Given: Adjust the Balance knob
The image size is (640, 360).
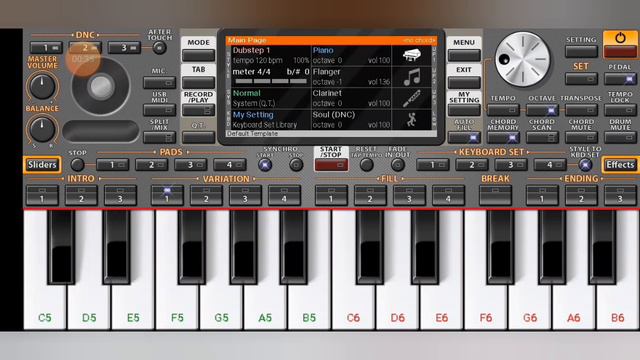Looking at the screenshot, I should [x=42, y=129].
